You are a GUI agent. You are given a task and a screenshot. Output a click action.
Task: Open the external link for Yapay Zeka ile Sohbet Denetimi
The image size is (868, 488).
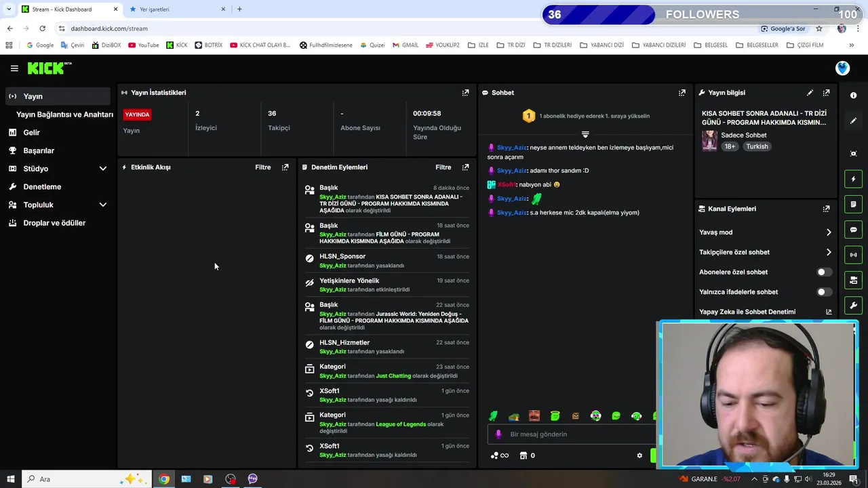(x=828, y=312)
